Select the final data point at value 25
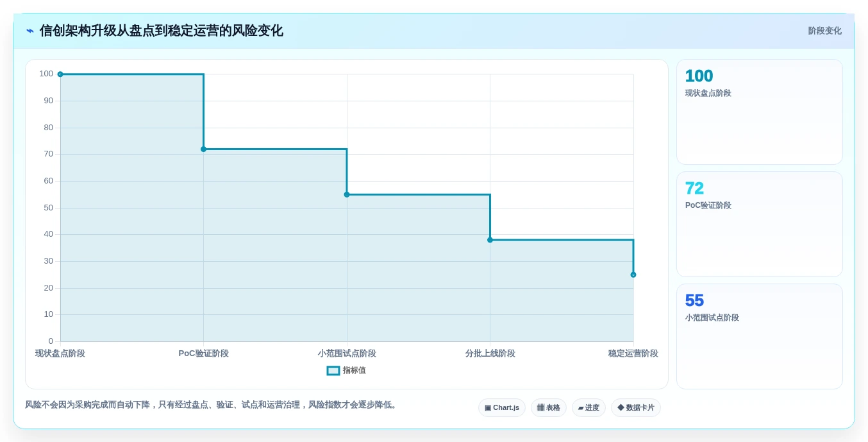 pyautogui.click(x=633, y=275)
